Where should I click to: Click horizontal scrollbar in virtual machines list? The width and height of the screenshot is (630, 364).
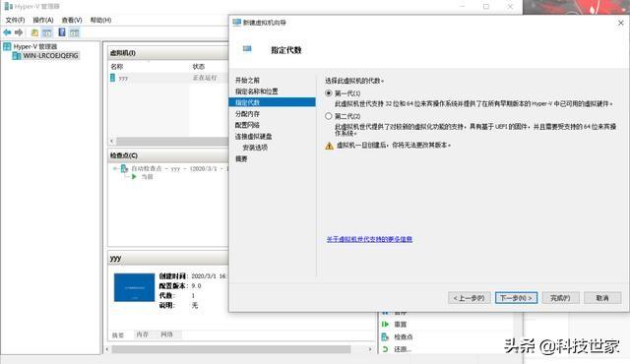click(x=172, y=142)
